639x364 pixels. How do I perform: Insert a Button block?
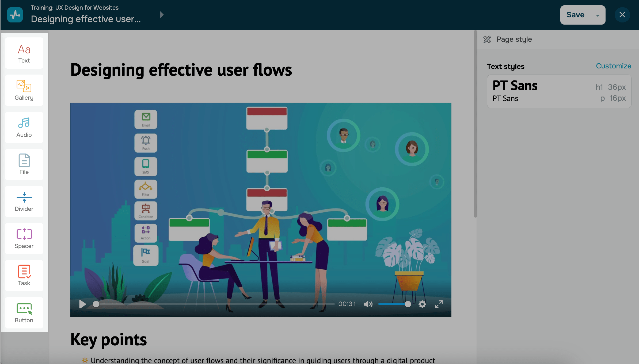pyautogui.click(x=24, y=313)
